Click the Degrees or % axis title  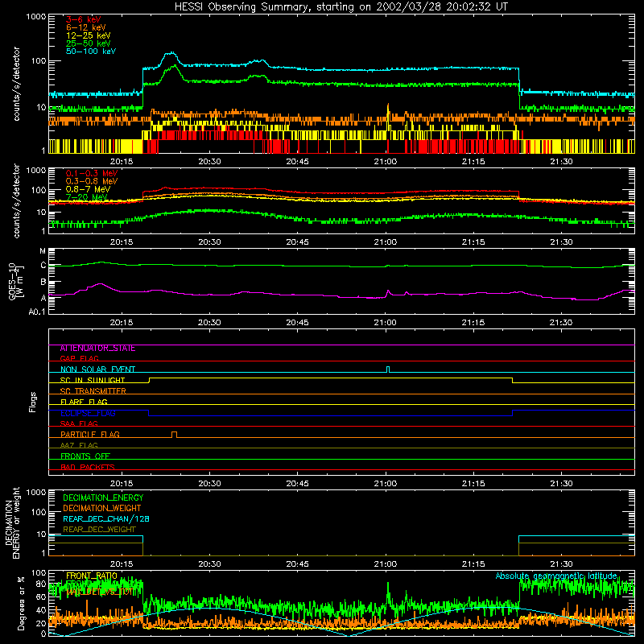click(21, 603)
